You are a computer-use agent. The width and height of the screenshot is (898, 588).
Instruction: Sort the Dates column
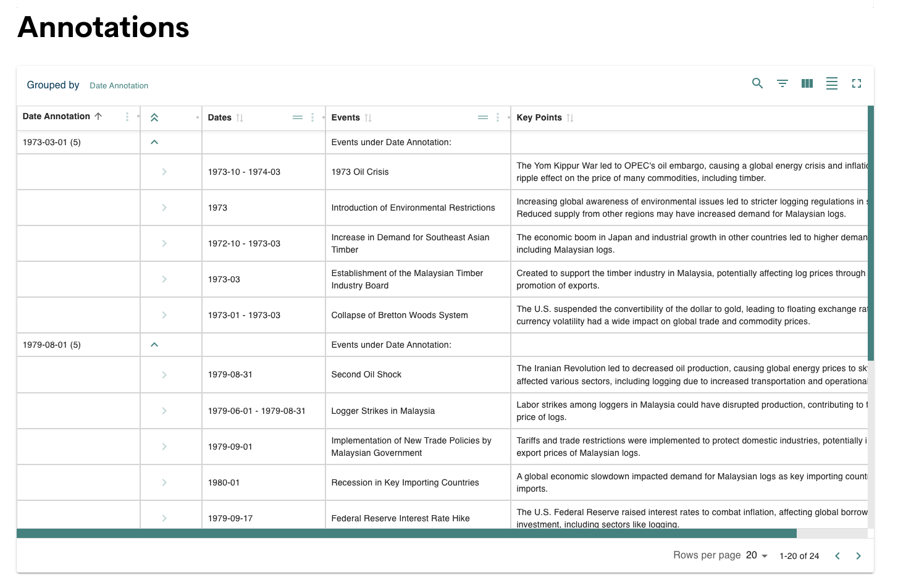pyautogui.click(x=240, y=118)
